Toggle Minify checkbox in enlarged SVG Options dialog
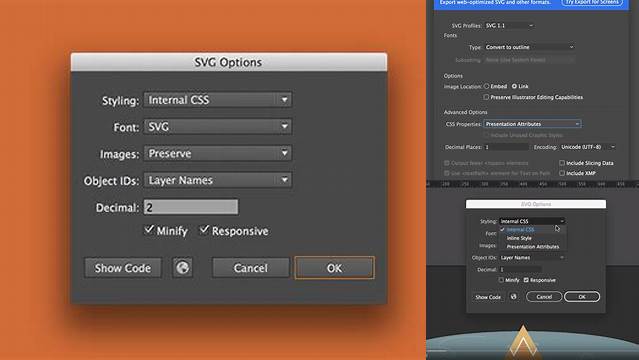The width and height of the screenshot is (639, 360). click(149, 230)
